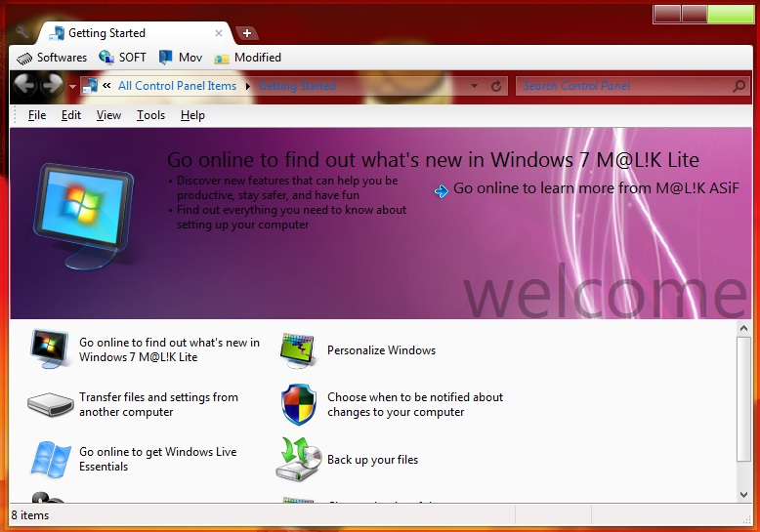760x532 pixels.
Task: Select Go online to get Windows Live Essentials
Action: (x=157, y=460)
